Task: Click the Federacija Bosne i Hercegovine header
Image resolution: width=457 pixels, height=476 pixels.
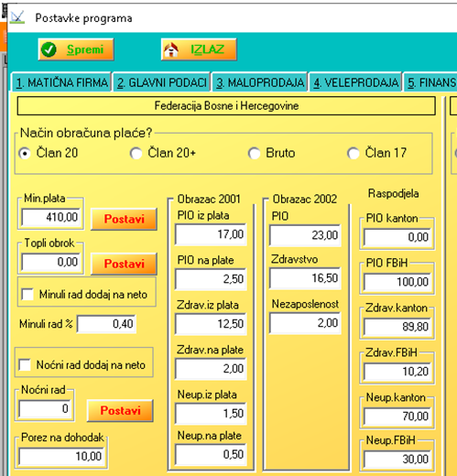Action: pos(226,106)
